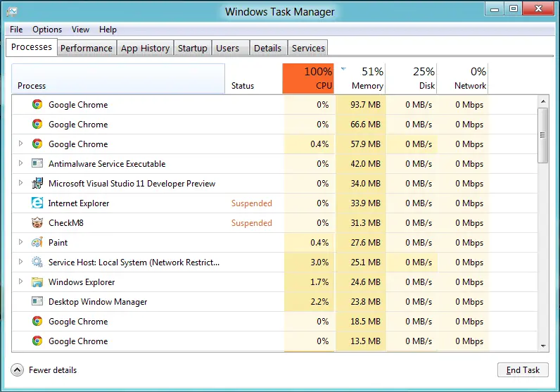Screen dimensions: 560x392
Task: Open the Options menu
Action: 47,30
